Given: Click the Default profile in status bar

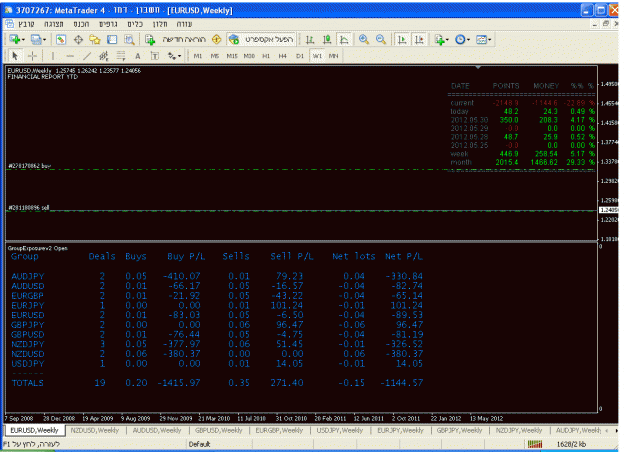Looking at the screenshot, I should [x=199, y=444].
